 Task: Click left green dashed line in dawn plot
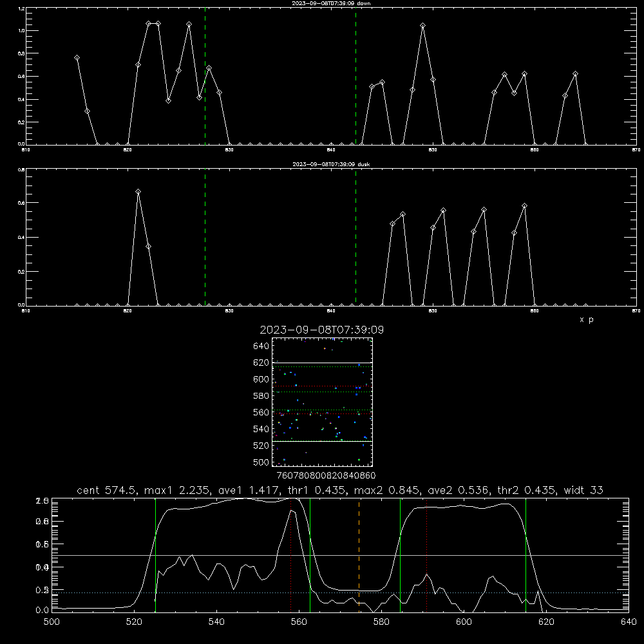(205, 76)
